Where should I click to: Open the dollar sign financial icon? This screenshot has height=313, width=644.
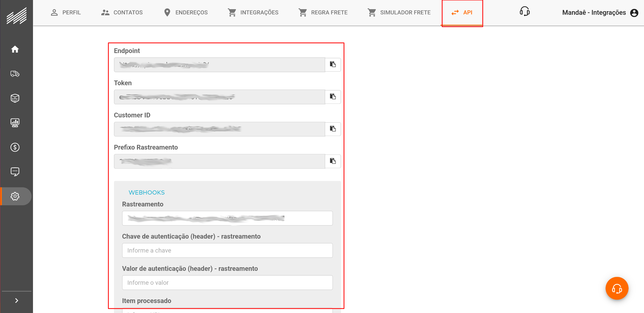coord(15,147)
